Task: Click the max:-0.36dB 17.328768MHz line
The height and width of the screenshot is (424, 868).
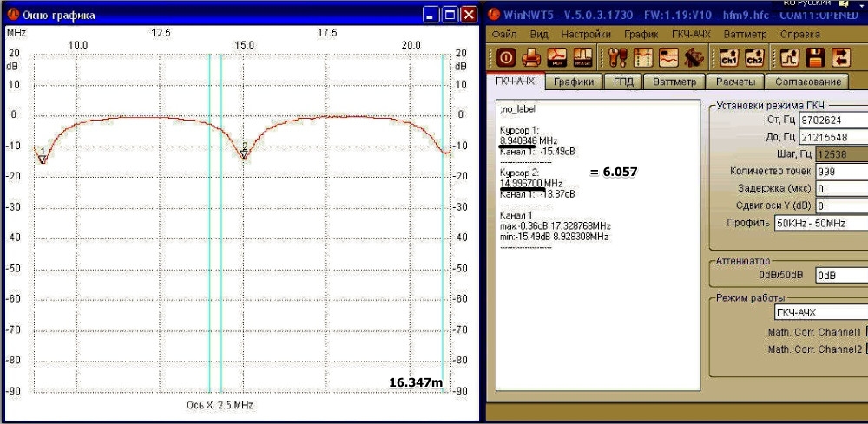Action: (x=556, y=226)
